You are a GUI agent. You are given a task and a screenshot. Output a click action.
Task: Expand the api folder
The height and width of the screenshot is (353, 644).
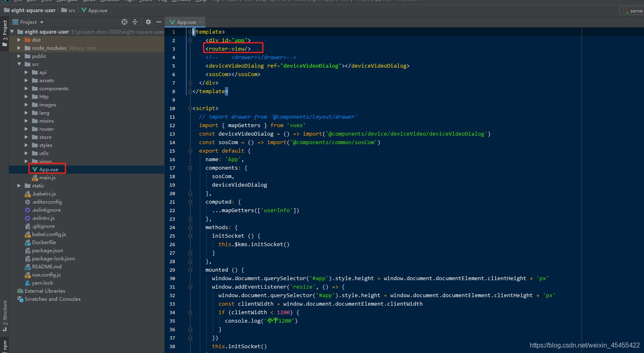[26, 72]
